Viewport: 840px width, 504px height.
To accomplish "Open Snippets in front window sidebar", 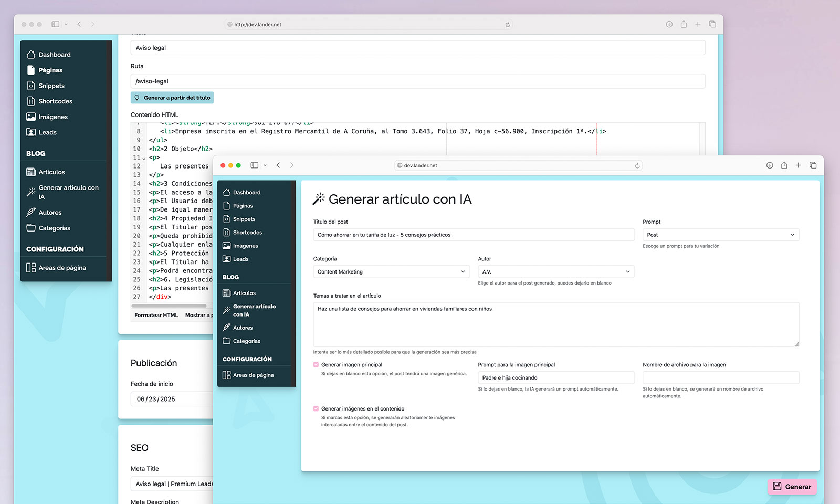I will click(244, 219).
